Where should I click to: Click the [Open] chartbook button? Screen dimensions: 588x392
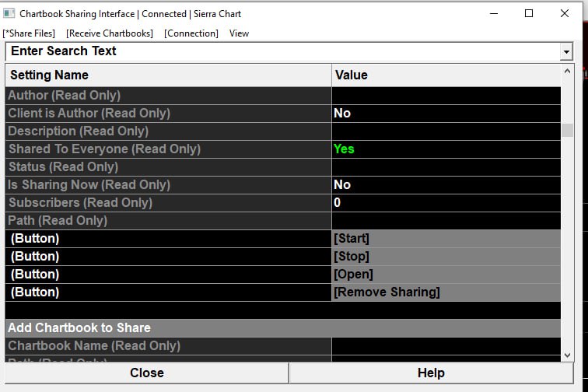coord(446,275)
